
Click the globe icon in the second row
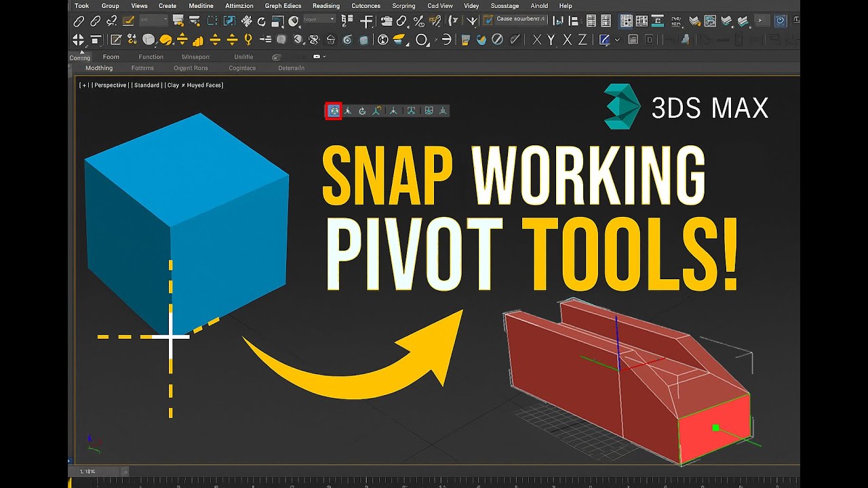point(382,39)
